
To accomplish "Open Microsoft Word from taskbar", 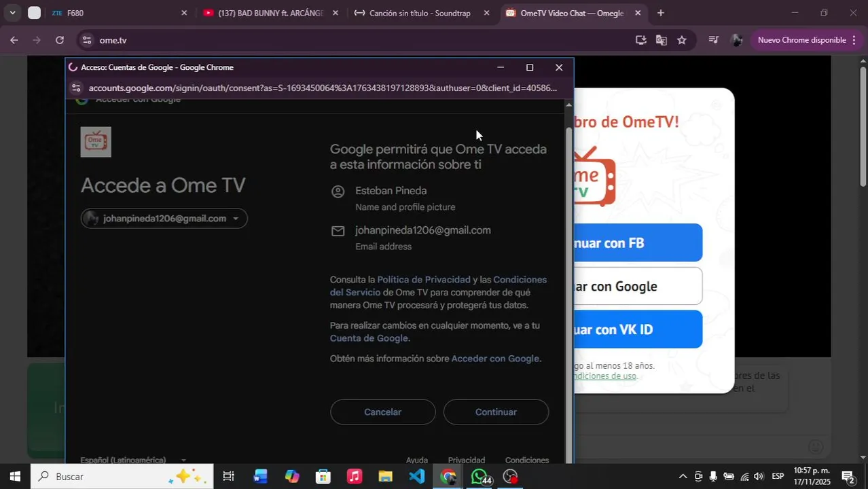I will pyautogui.click(x=260, y=477).
